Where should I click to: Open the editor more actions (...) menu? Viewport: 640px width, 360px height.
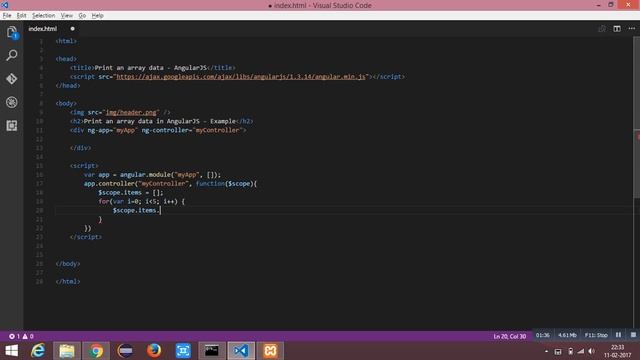click(632, 29)
